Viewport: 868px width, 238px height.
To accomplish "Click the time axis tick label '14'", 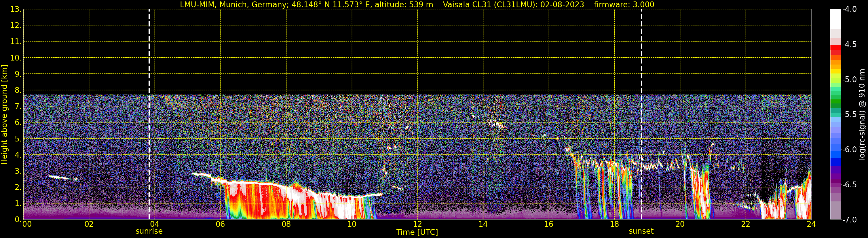I will [x=483, y=224].
